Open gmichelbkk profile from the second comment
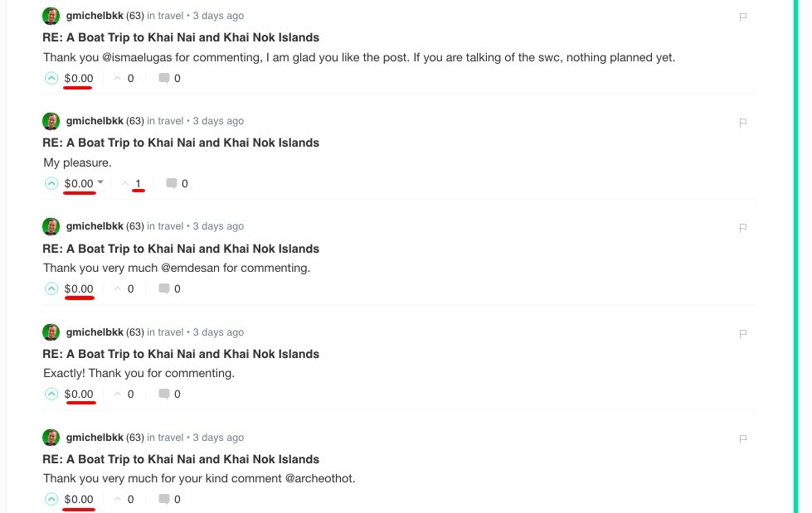This screenshot has width=812, height=513. click(x=95, y=121)
